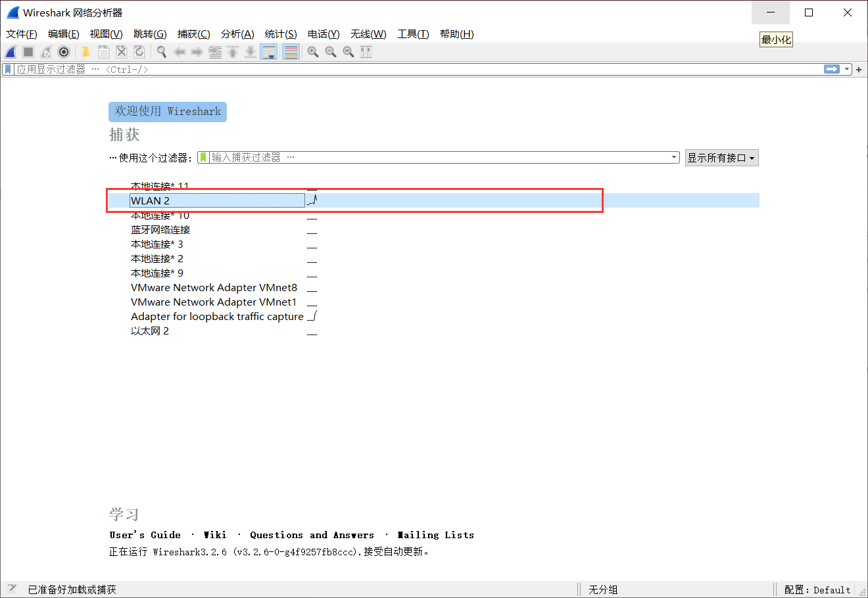
Task: Select the 本地连接* 3 interface
Action: pos(434,244)
